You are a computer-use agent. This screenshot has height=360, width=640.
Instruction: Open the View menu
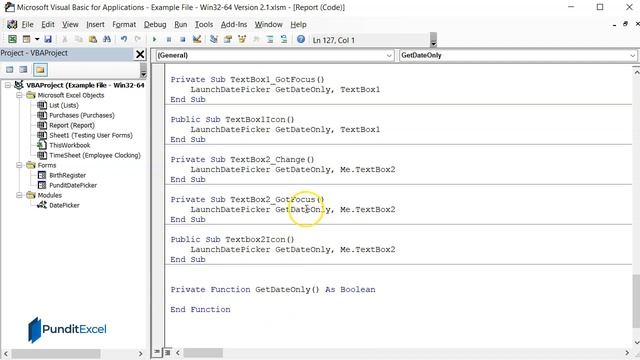click(70, 24)
